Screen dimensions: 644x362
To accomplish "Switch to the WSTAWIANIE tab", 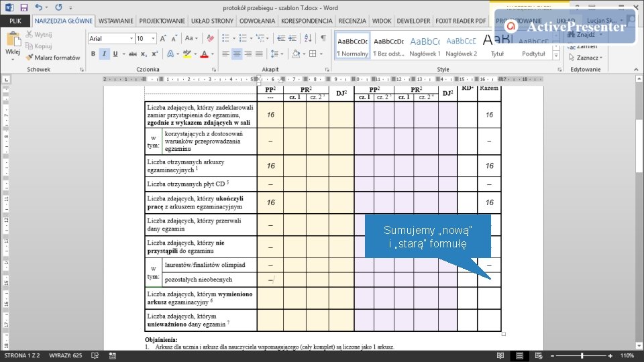I will point(116,21).
